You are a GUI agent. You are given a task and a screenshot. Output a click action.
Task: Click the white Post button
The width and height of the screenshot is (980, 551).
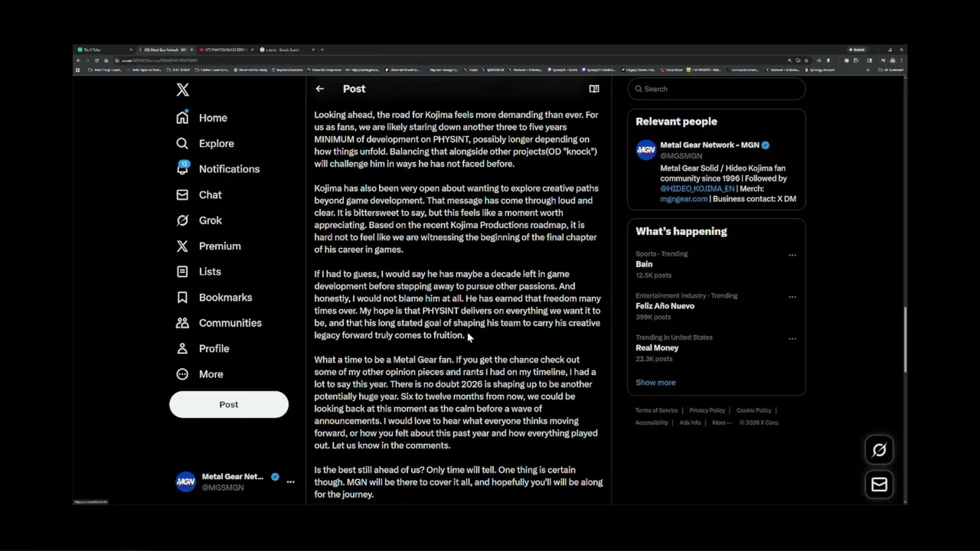[x=229, y=405]
